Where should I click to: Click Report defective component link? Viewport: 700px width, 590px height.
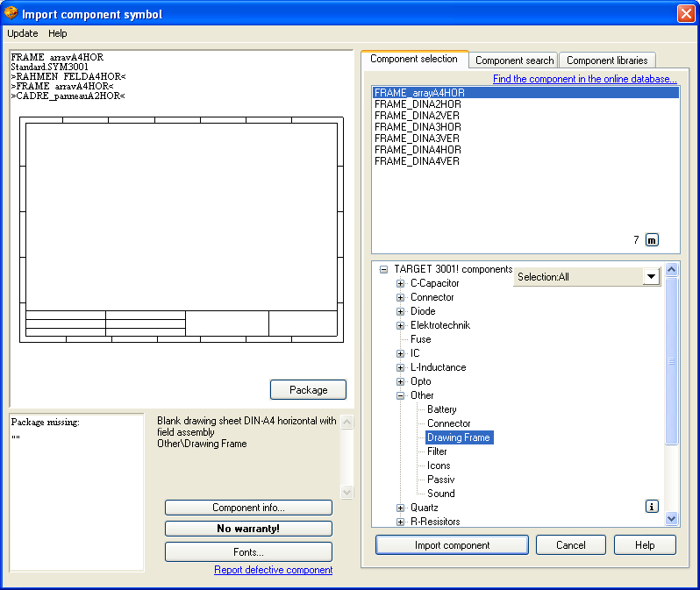[273, 570]
